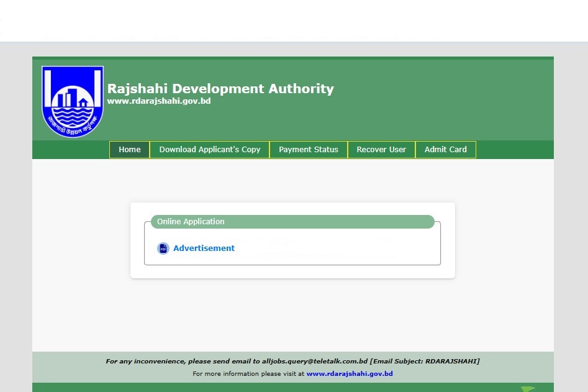
Task: Click the Online Application section header
Action: (x=292, y=222)
